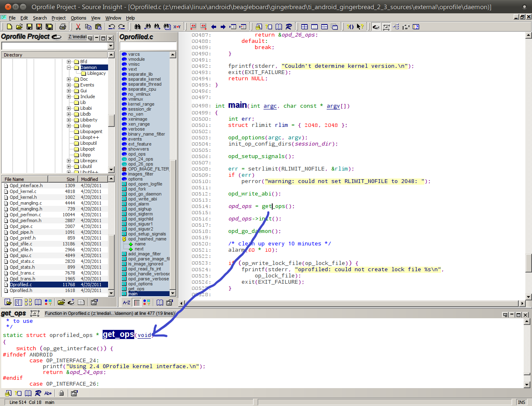Click the Save All toolbar icon
This screenshot has width=532, height=406.
point(49,27)
